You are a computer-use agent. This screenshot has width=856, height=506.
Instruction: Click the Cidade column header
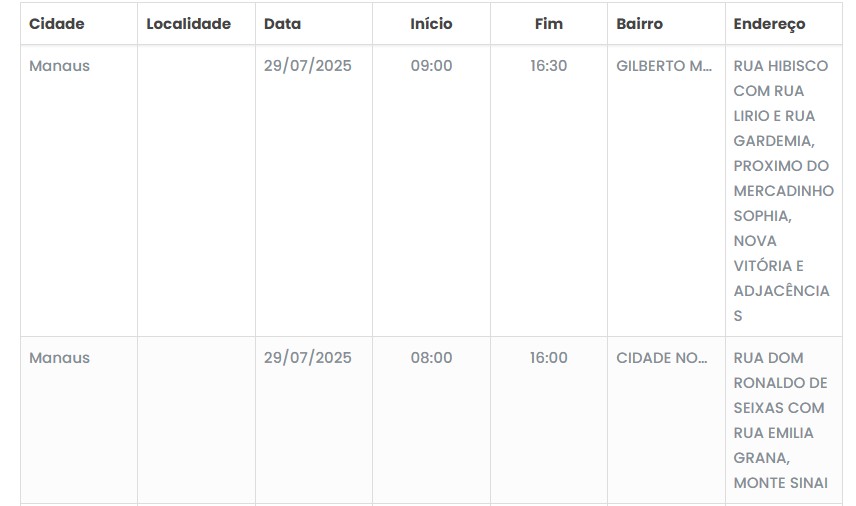[x=57, y=24]
